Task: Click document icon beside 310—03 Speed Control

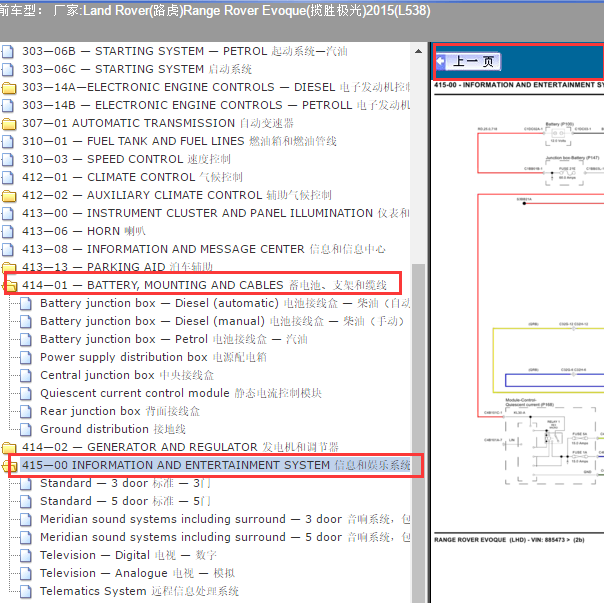Action: (x=8, y=159)
